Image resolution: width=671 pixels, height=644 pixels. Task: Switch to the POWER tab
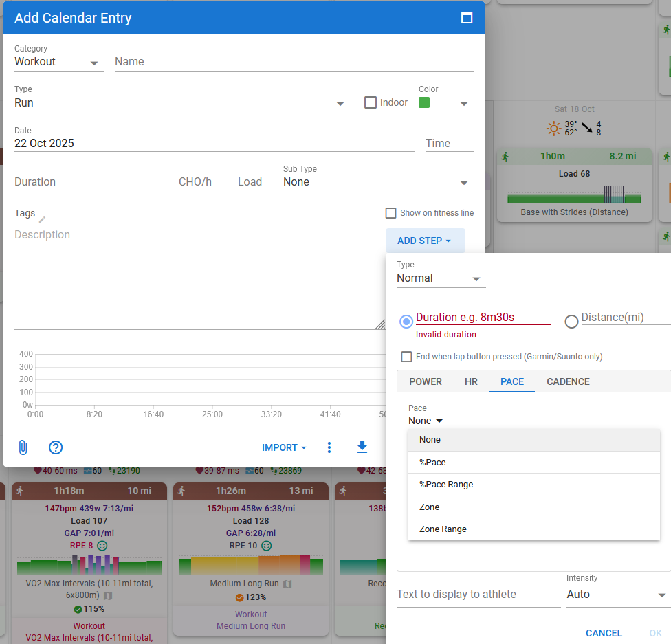point(426,381)
